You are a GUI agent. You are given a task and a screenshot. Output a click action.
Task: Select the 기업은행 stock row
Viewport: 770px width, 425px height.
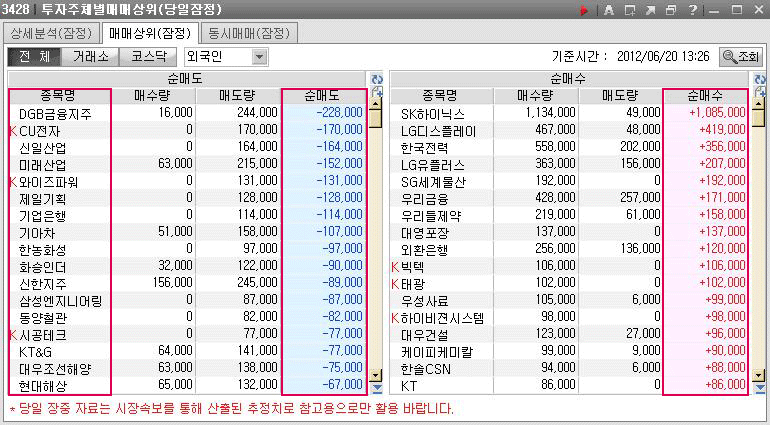[188, 215]
